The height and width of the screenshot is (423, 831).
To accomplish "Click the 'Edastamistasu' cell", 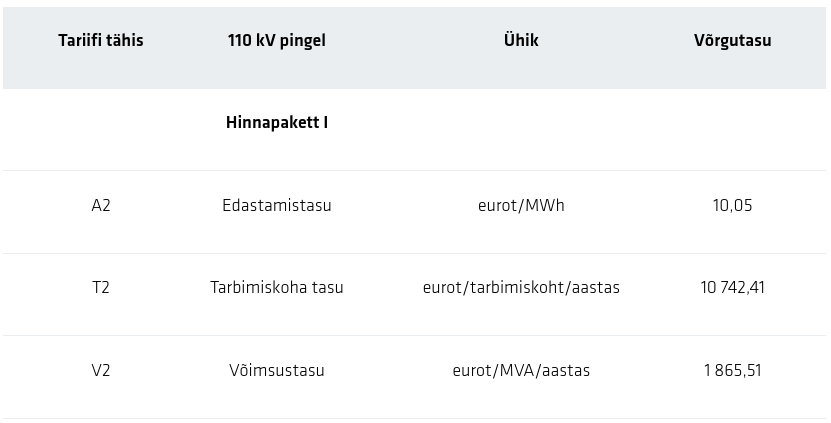I will (277, 205).
